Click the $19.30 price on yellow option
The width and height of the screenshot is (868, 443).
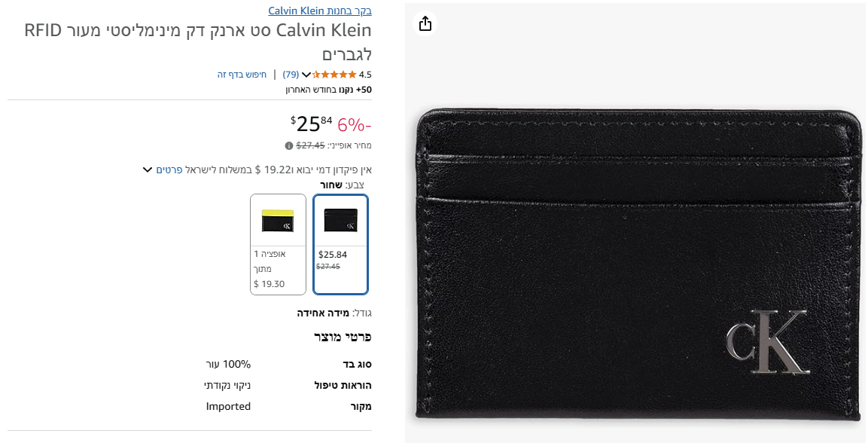pos(269,284)
